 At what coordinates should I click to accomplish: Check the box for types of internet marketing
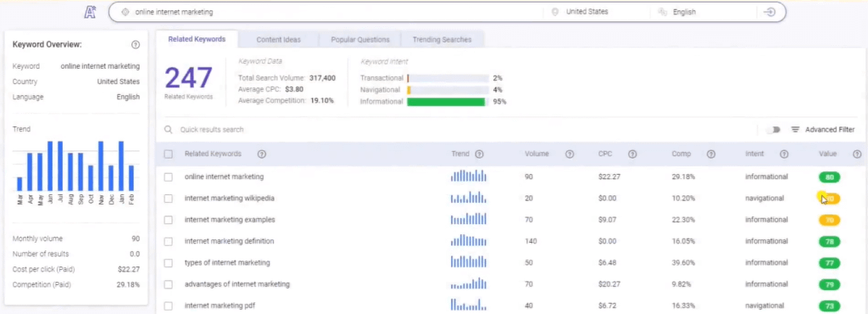(169, 263)
